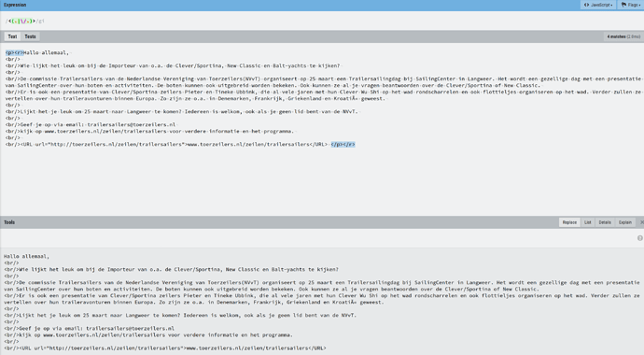Click the empty replace pattern input in Tools
Viewport: 644px width, 355px height.
pyautogui.click(x=318, y=238)
